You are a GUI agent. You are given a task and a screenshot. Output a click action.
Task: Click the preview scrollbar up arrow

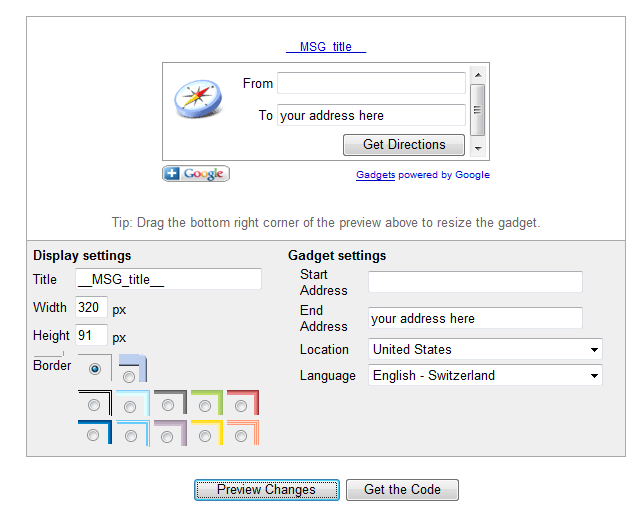[478, 75]
